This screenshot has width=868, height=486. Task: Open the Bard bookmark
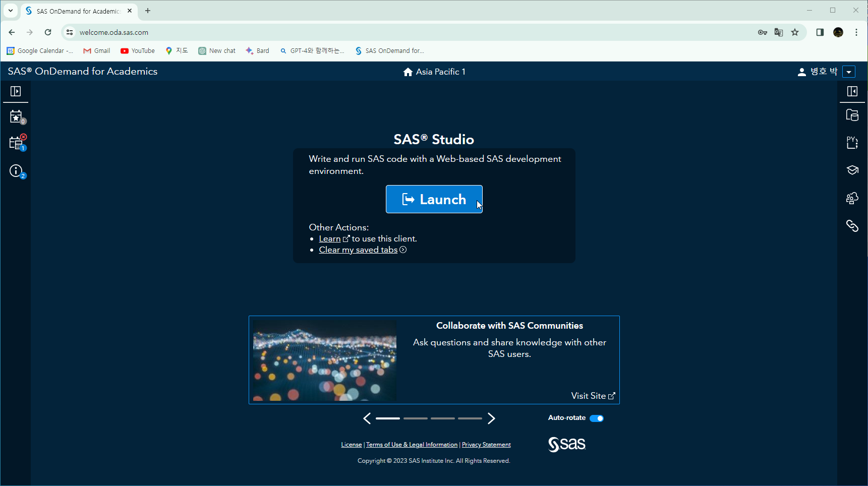click(x=257, y=50)
